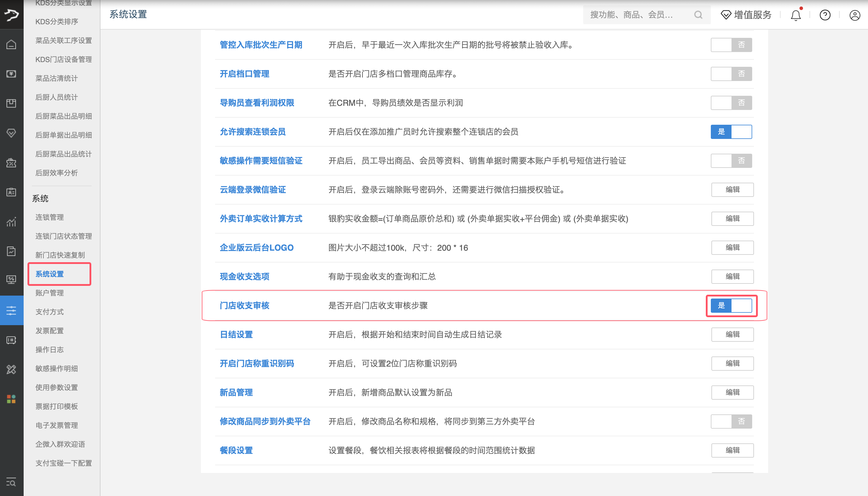The width and height of the screenshot is (868, 496).
Task: Click 编辑 button for 日结设置
Action: pyautogui.click(x=732, y=335)
